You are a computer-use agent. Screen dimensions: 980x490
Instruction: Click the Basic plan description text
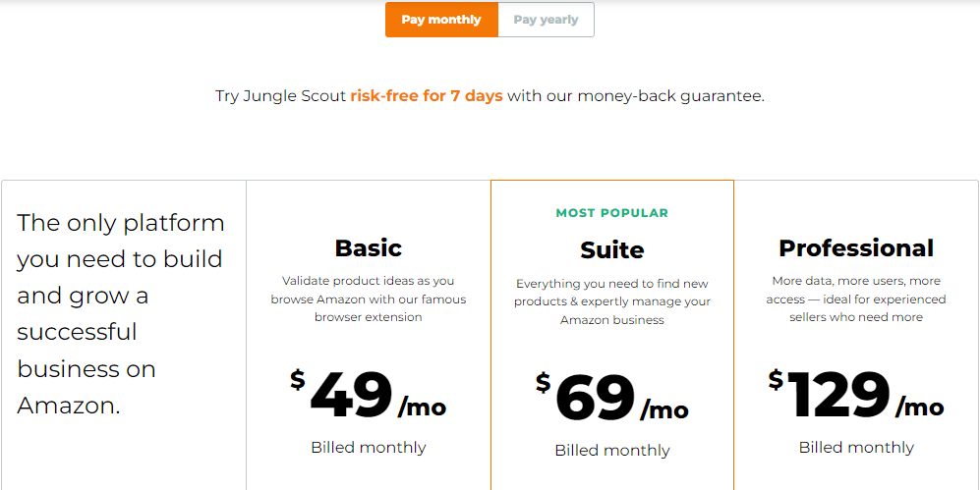pyautogui.click(x=369, y=299)
